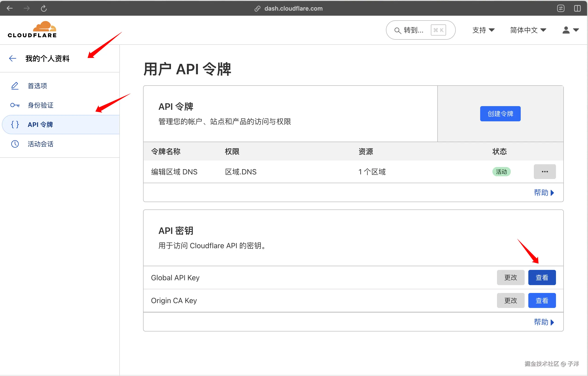This screenshot has height=376, width=588.
Task: Open the sidebar toggle icon in browser toolbar
Action: (577, 9)
